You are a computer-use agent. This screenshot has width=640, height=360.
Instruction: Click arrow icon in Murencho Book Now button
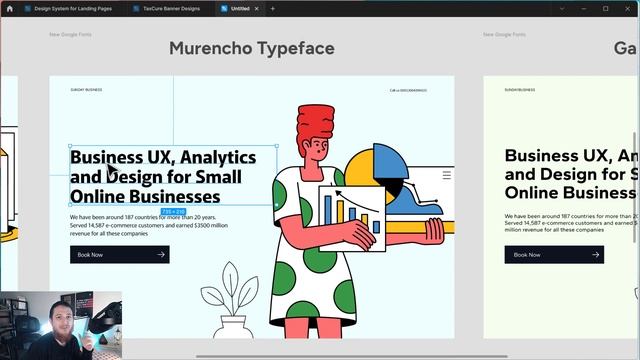(161, 254)
